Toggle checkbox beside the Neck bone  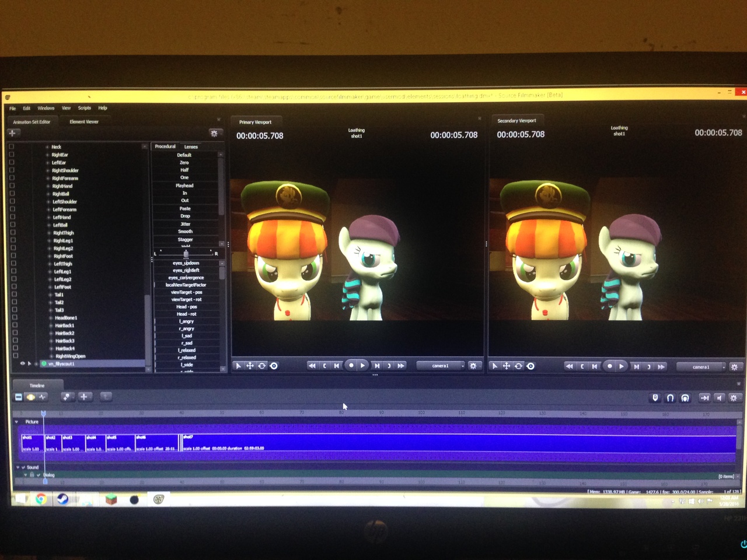click(x=12, y=147)
